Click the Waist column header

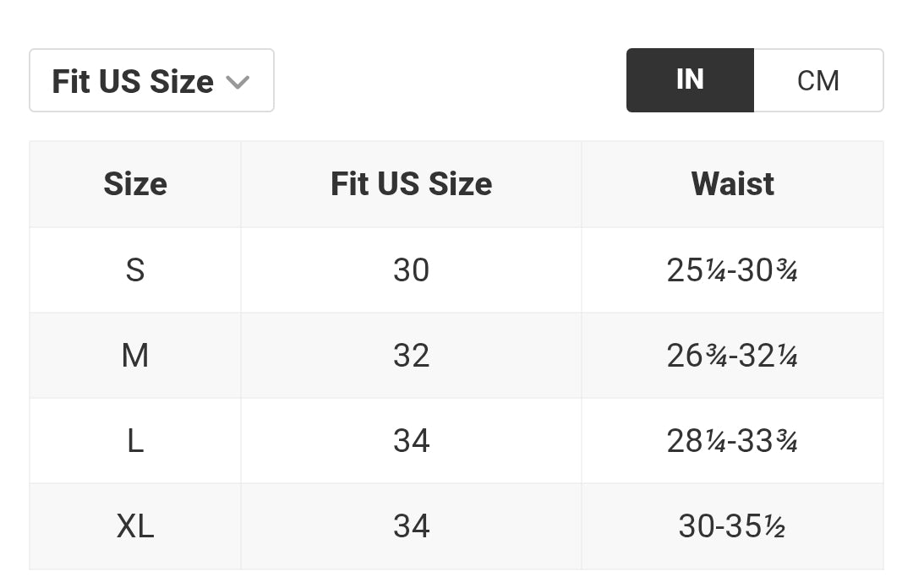click(732, 184)
